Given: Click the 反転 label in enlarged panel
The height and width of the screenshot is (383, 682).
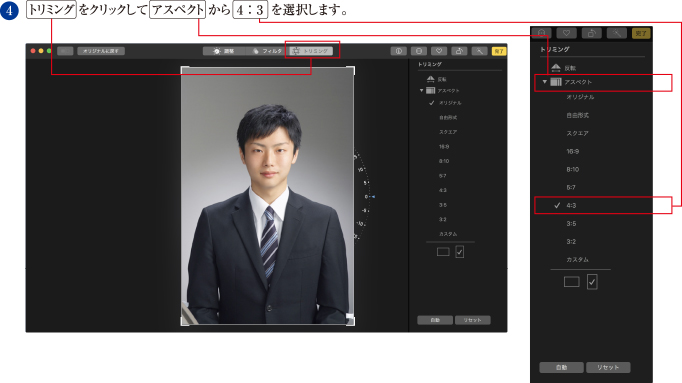Looking at the screenshot, I should click(570, 68).
